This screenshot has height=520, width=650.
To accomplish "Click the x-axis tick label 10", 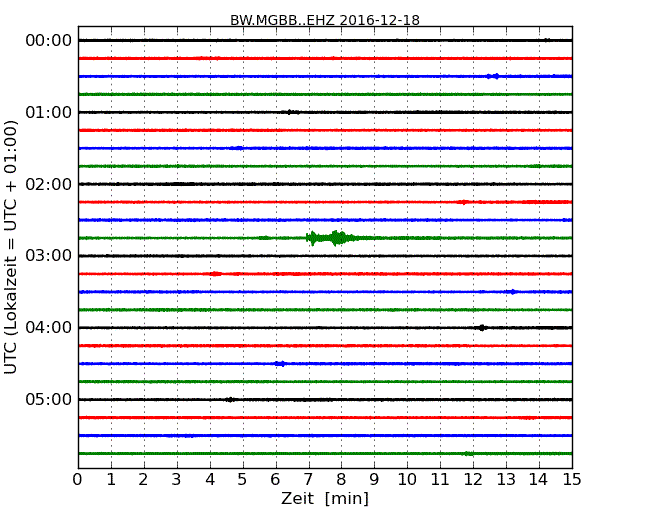I will (x=407, y=480).
